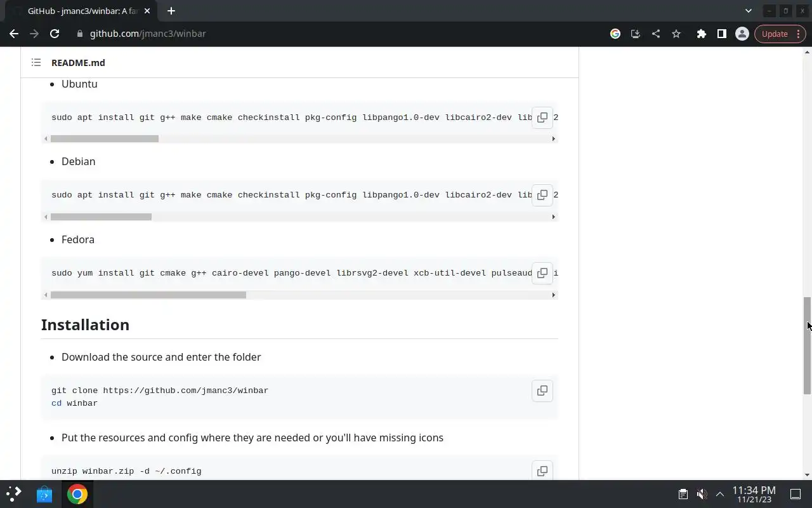Click right arrow of Ubuntu code scrollbar
812x508 pixels.
point(553,138)
